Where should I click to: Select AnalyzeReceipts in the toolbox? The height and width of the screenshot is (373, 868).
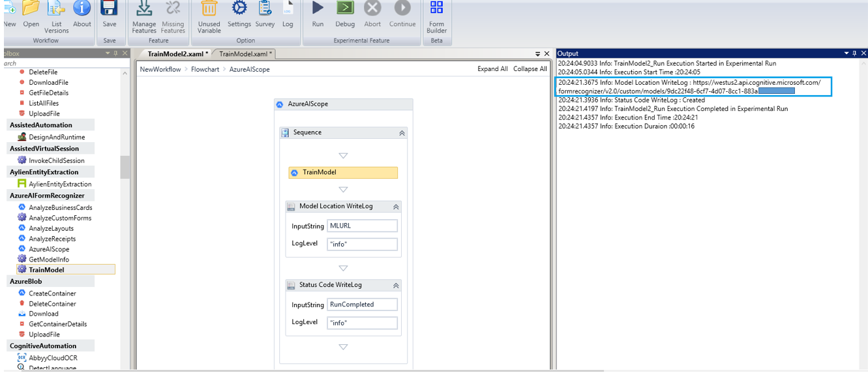[x=52, y=239]
